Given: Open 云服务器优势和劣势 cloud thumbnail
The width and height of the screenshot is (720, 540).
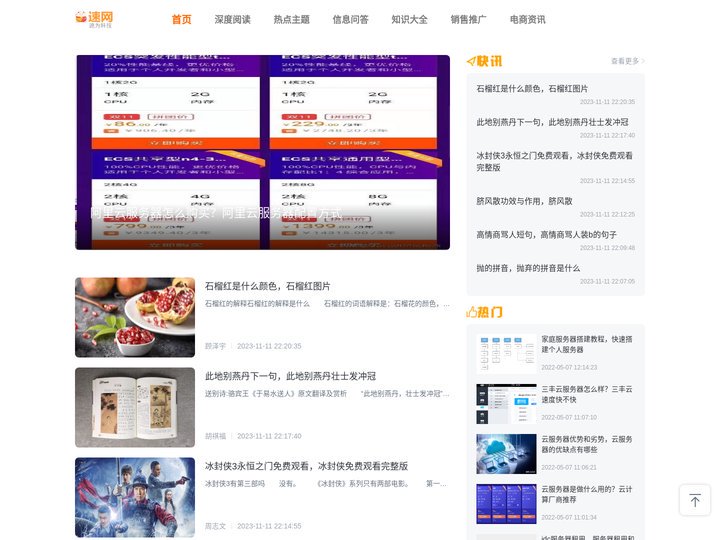Looking at the screenshot, I should pyautogui.click(x=506, y=454).
